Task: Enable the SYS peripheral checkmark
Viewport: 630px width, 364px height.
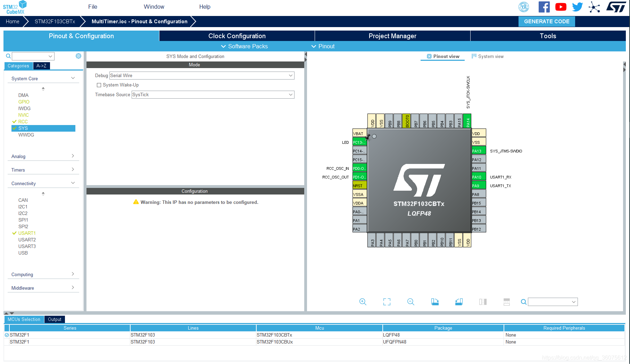Action: pos(14,128)
